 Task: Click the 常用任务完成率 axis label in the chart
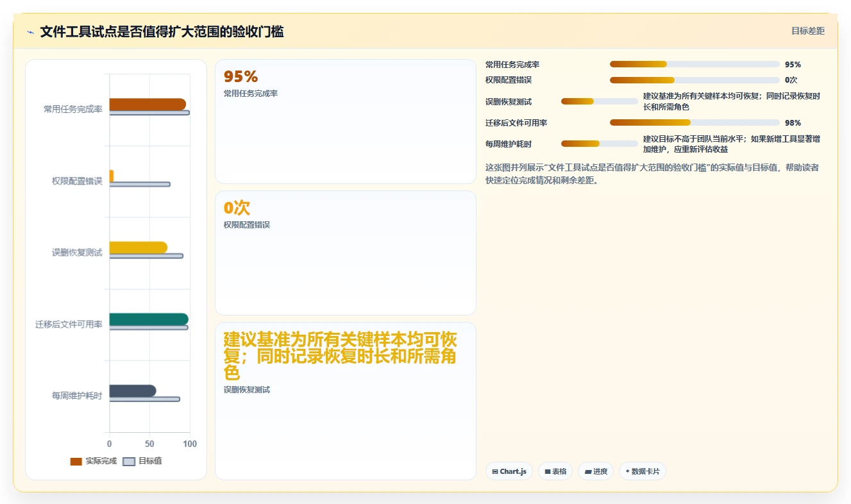coord(73,110)
